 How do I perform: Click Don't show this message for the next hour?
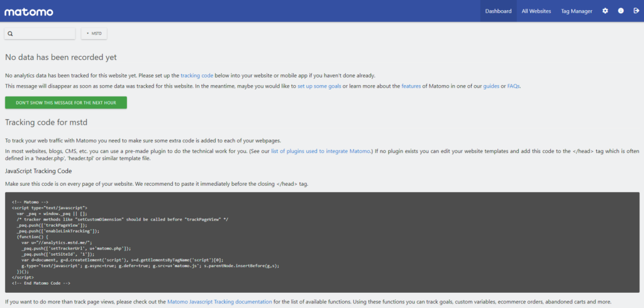[x=65, y=103]
